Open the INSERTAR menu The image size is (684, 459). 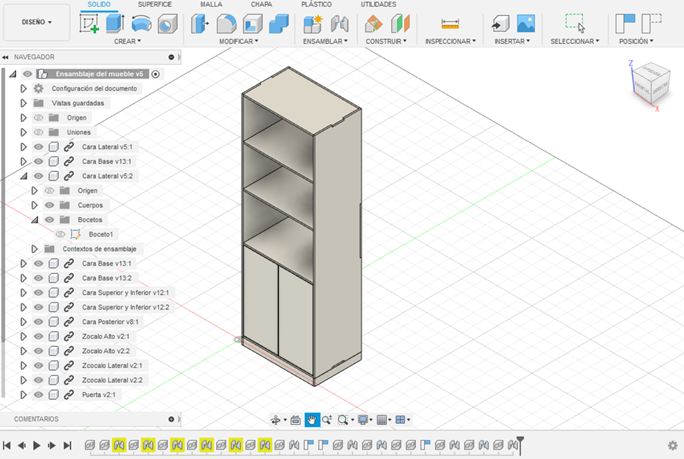pyautogui.click(x=512, y=41)
